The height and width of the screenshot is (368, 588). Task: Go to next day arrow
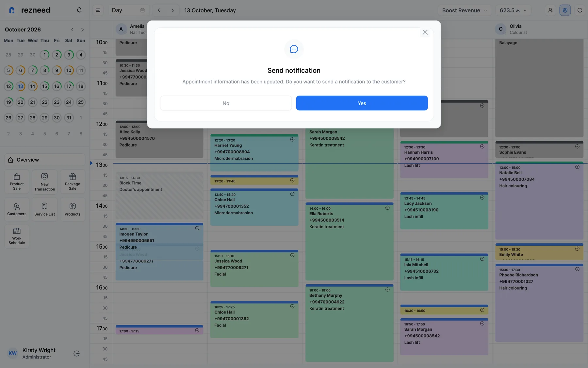click(172, 10)
